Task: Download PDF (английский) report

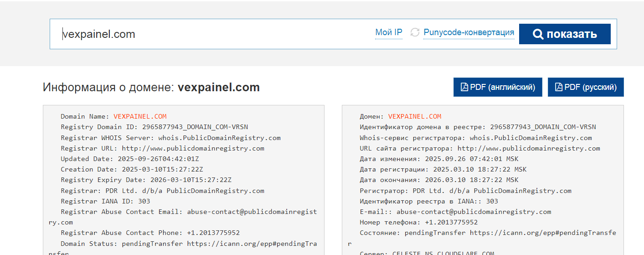Action: [498, 87]
